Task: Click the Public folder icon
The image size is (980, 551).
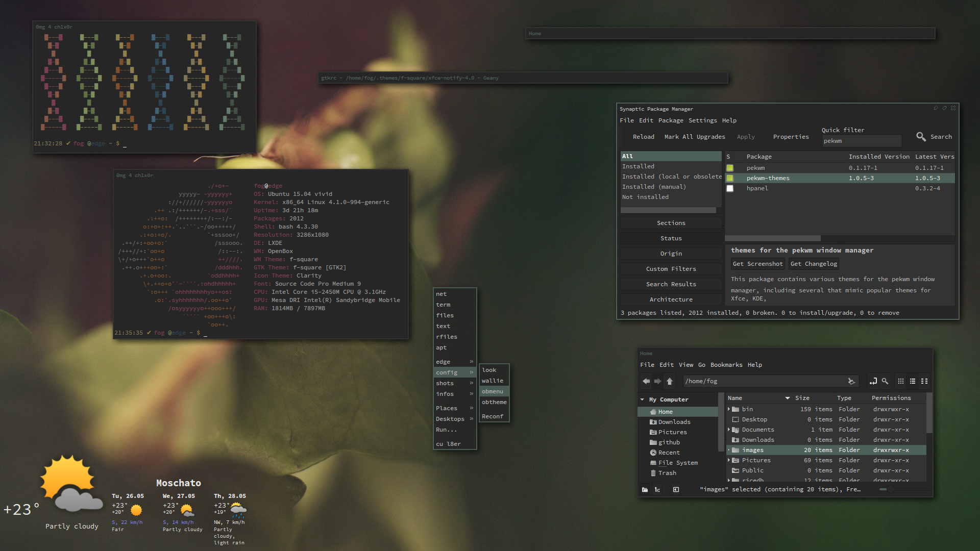Action: (736, 470)
